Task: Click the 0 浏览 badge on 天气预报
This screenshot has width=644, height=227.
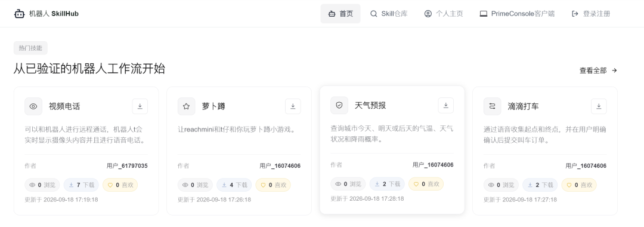Action: [348, 184]
